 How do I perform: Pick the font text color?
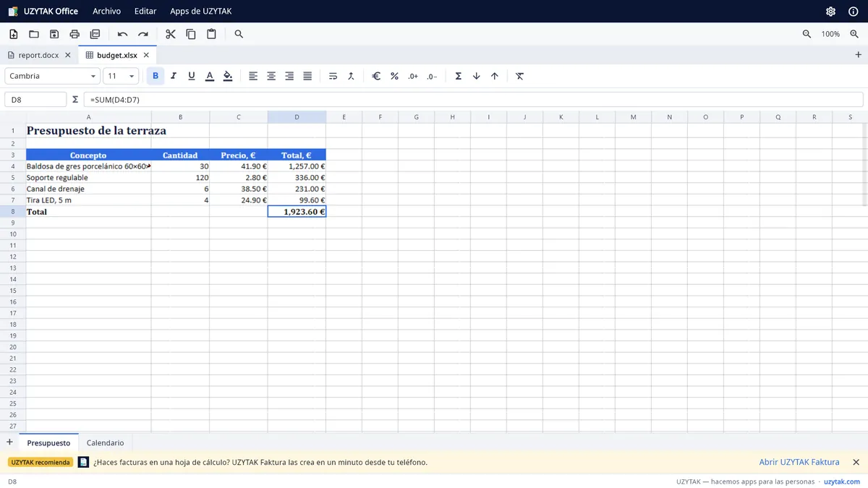pyautogui.click(x=210, y=76)
